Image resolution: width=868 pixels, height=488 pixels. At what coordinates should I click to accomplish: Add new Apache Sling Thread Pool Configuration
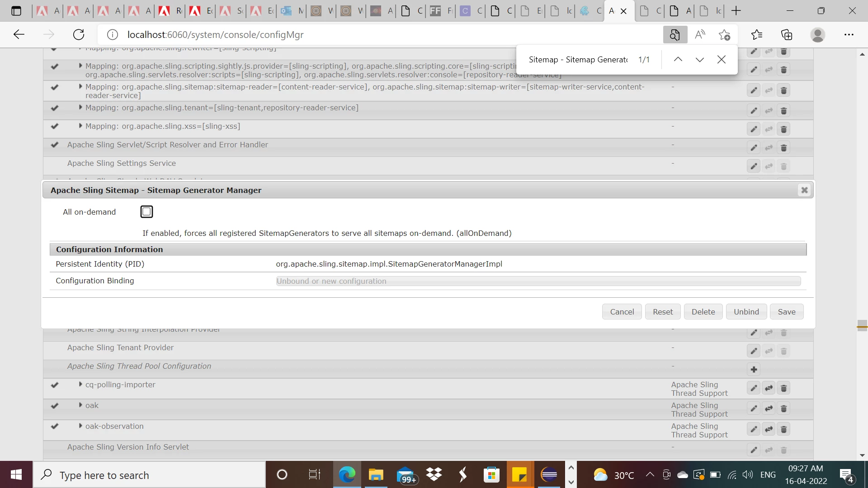coord(754,370)
